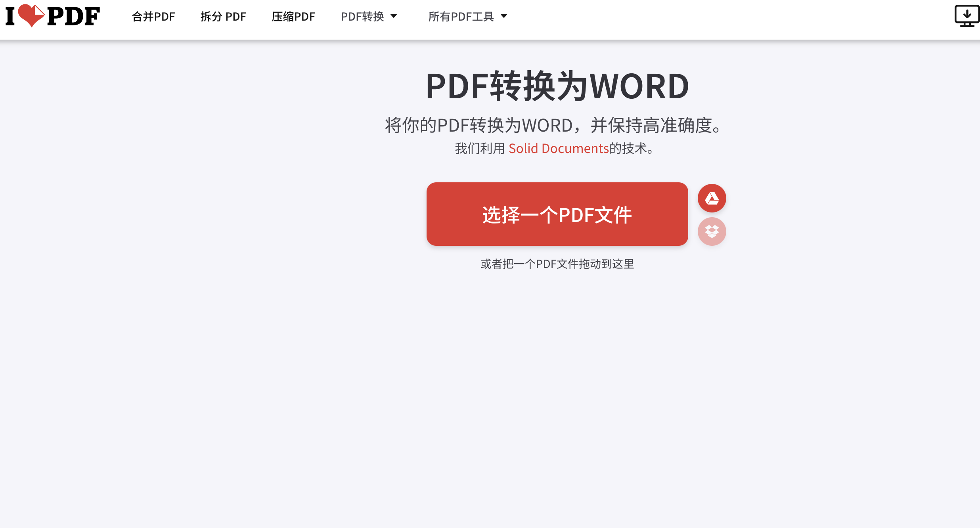Expand the 所有PDF工具 dropdown
Viewport: 980px width, 528px height.
click(461, 17)
